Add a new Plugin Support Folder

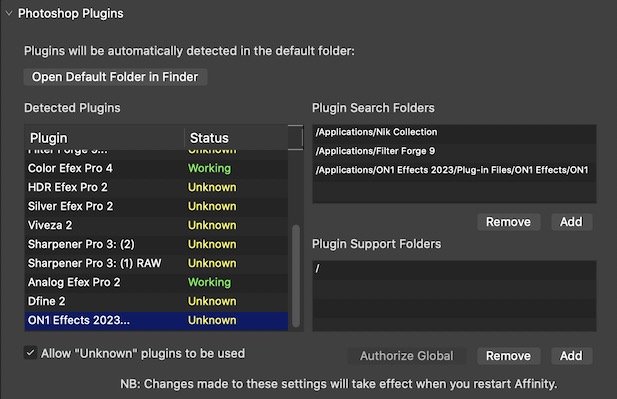click(571, 356)
